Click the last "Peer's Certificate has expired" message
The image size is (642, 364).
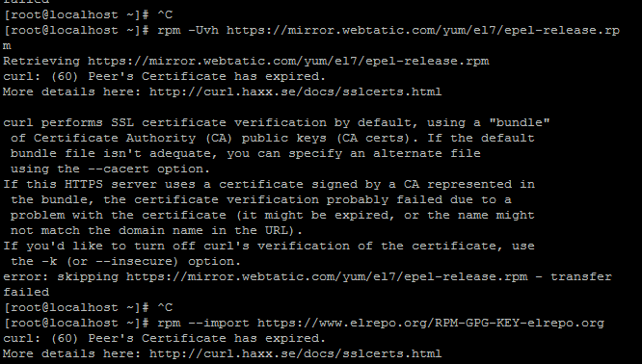point(206,339)
